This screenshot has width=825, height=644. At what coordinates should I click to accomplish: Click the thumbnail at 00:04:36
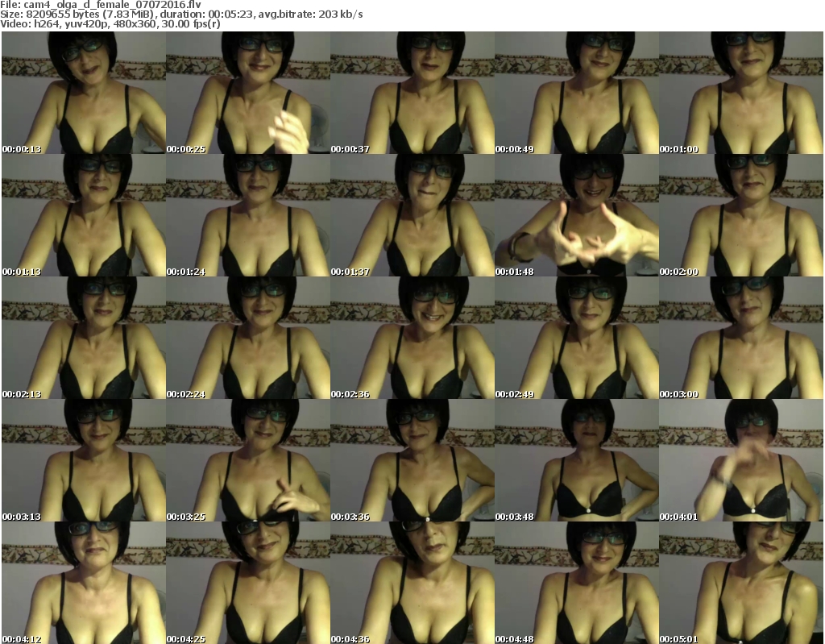pyautogui.click(x=412, y=583)
